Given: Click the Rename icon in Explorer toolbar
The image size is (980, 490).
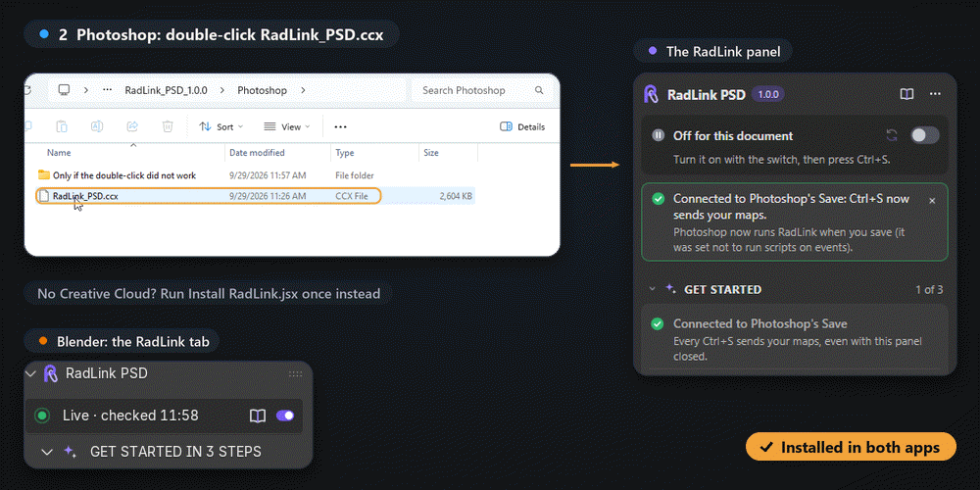Looking at the screenshot, I should click(x=97, y=126).
